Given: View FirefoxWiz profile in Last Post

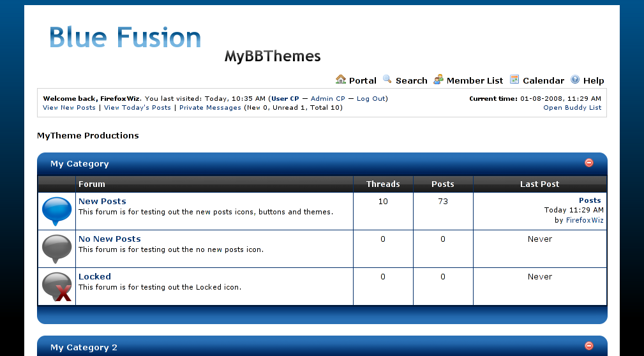Looking at the screenshot, I should click(585, 220).
